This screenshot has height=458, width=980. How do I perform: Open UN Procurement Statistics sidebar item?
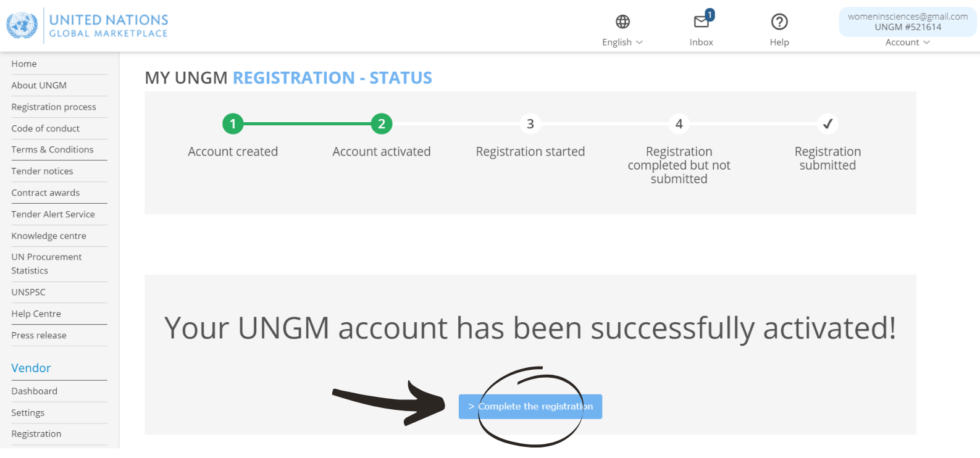tap(46, 264)
